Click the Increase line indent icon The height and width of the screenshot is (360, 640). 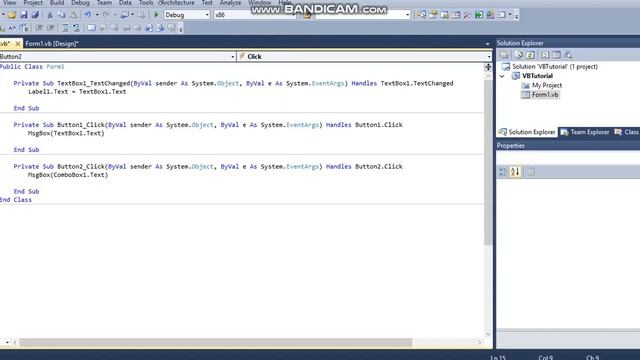(51, 28)
